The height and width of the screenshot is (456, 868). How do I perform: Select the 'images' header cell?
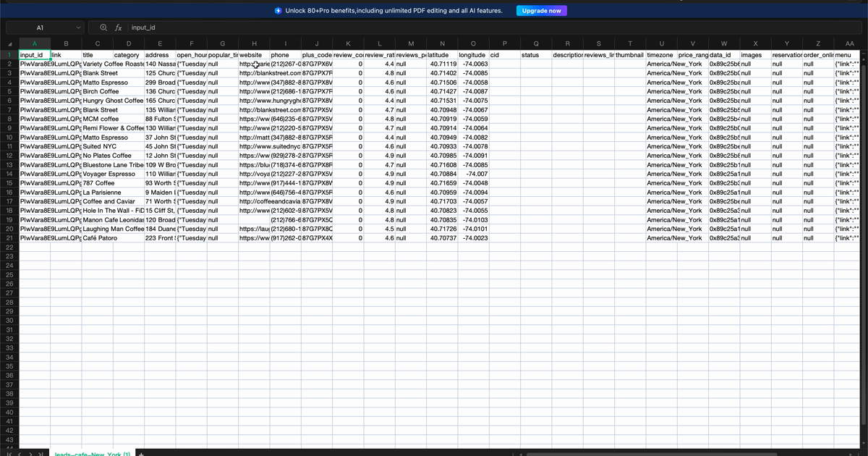pos(756,55)
